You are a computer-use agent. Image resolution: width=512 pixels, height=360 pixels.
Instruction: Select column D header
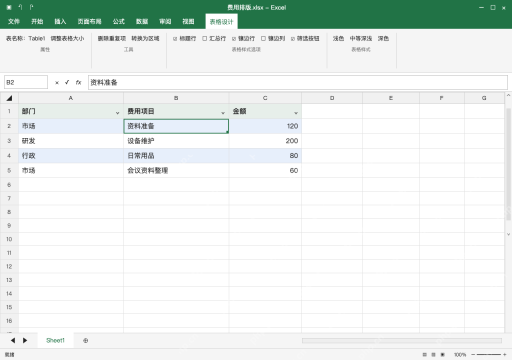coord(332,98)
